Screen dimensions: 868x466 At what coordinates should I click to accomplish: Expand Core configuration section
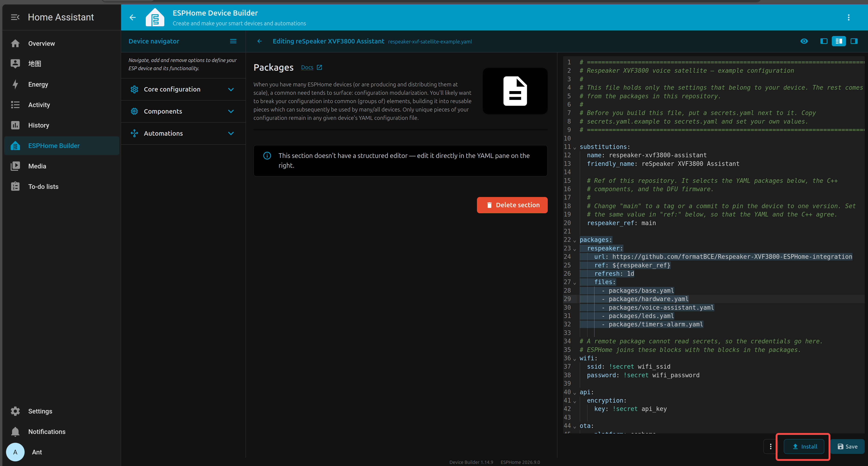(x=183, y=89)
